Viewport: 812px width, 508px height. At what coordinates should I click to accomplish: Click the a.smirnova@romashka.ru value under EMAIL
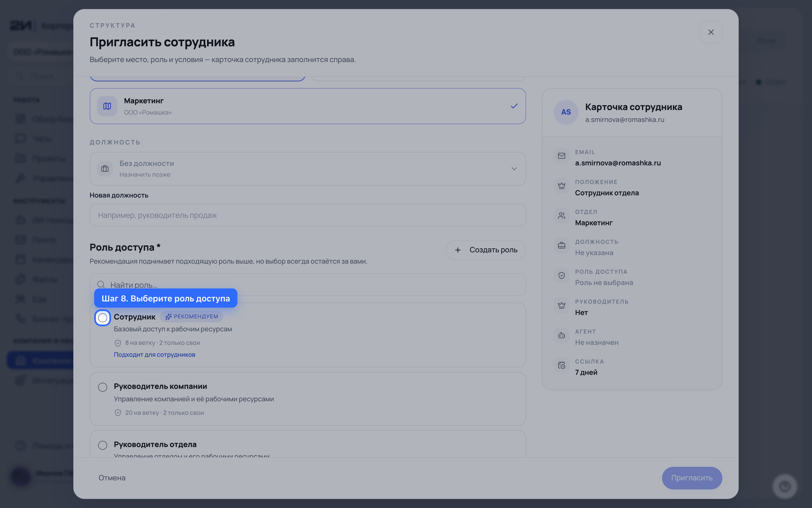pyautogui.click(x=618, y=163)
